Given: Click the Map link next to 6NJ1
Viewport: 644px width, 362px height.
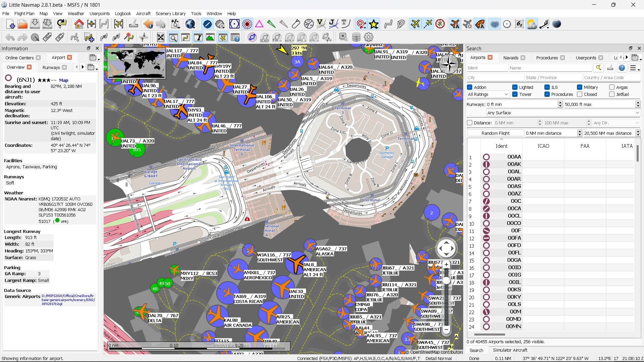Looking at the screenshot, I should tap(63, 80).
